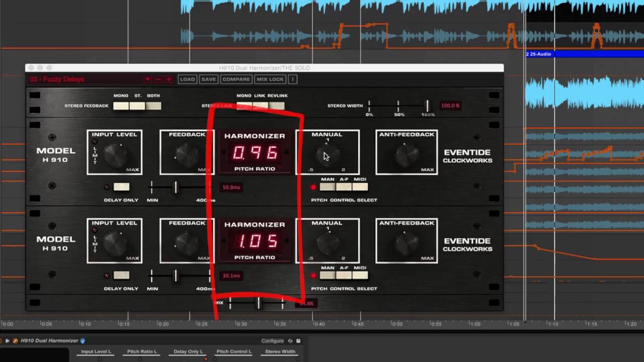
Task: Select the Pitch Control L parameter
Action: tap(233, 352)
